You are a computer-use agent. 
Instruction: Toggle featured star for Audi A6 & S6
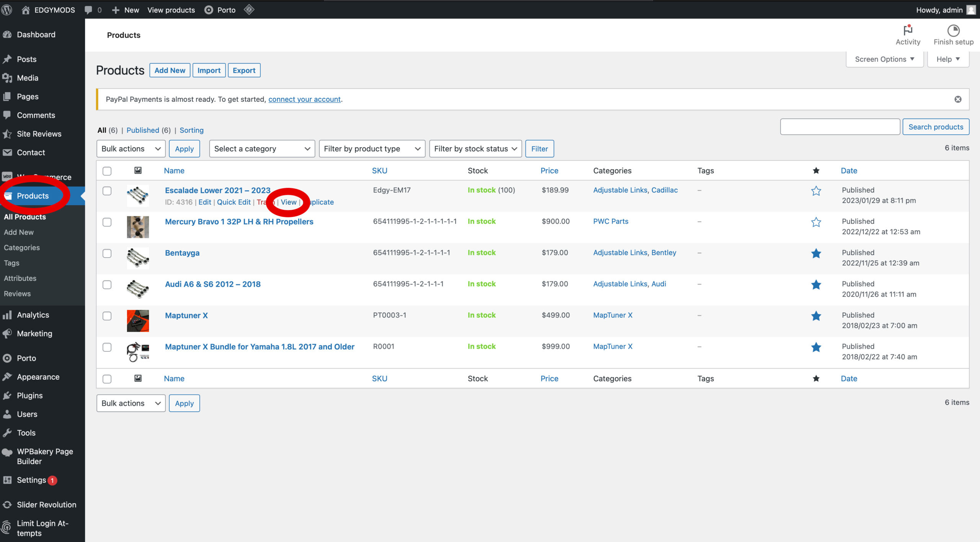pyautogui.click(x=816, y=284)
